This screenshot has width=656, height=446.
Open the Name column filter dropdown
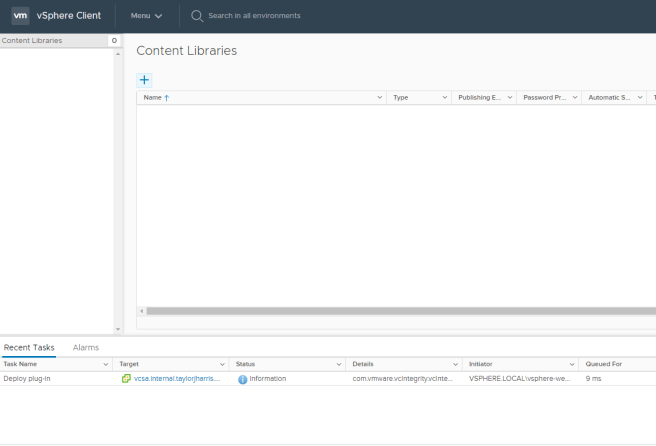pyautogui.click(x=379, y=98)
